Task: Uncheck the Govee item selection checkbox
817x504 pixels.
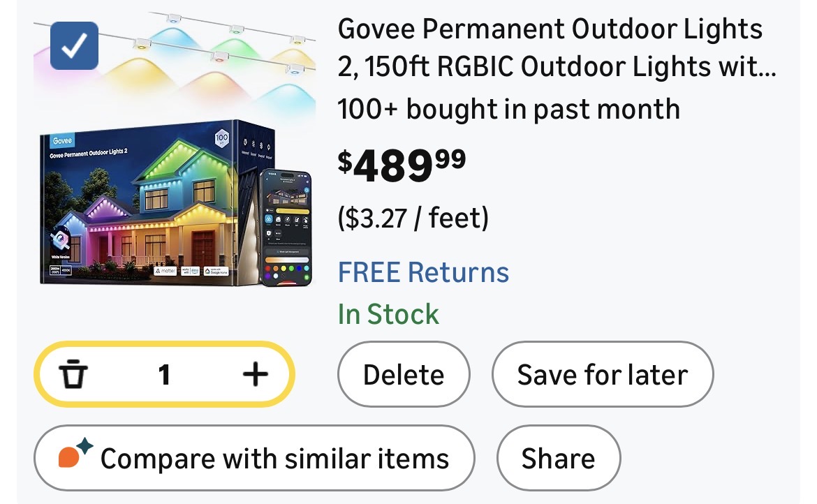Action: tap(75, 46)
